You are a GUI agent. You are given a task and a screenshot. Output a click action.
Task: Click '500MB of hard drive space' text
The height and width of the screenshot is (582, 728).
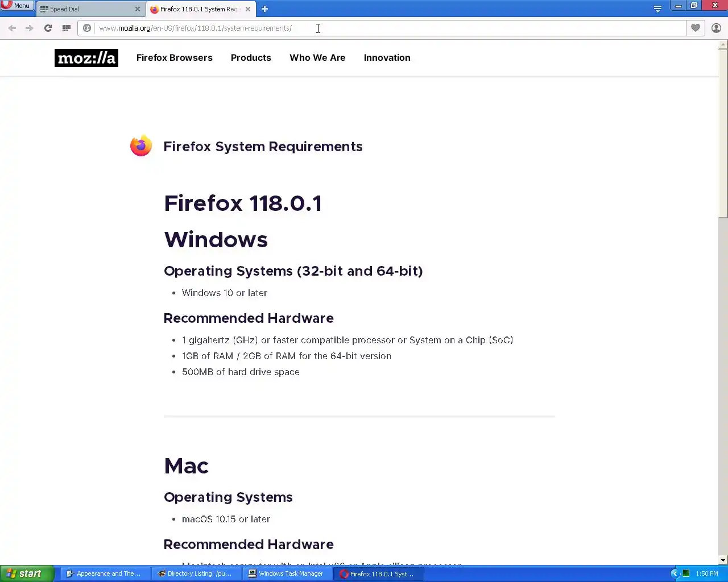pos(241,372)
